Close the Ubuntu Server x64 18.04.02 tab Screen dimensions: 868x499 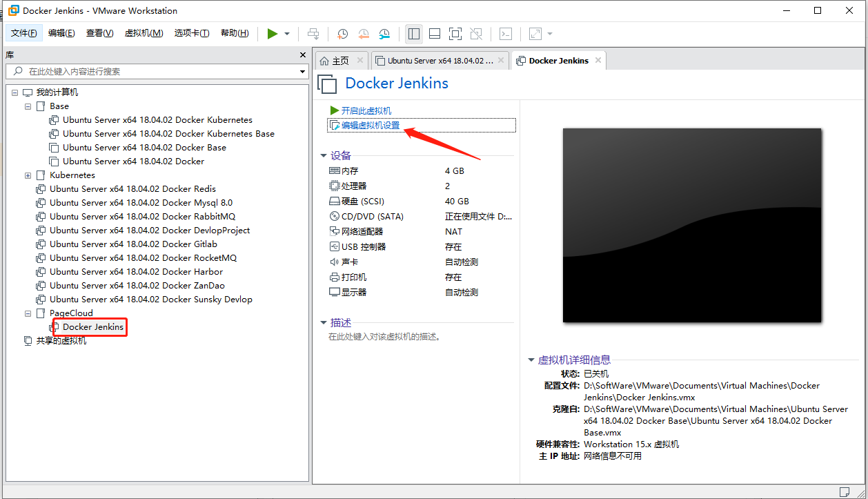tap(501, 61)
